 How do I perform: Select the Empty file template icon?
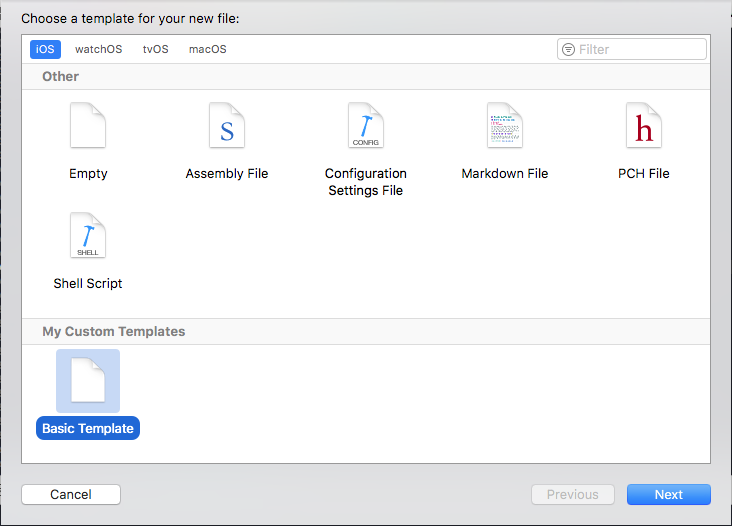click(88, 127)
